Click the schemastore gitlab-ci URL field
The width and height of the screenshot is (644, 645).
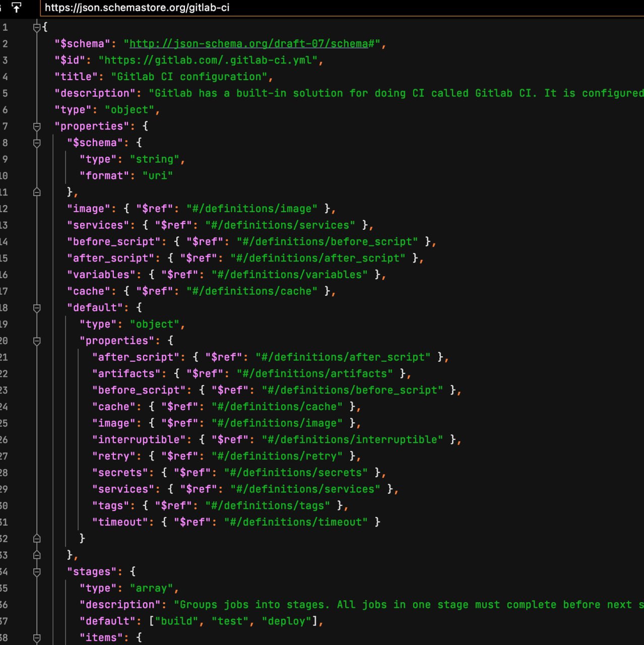click(x=343, y=8)
